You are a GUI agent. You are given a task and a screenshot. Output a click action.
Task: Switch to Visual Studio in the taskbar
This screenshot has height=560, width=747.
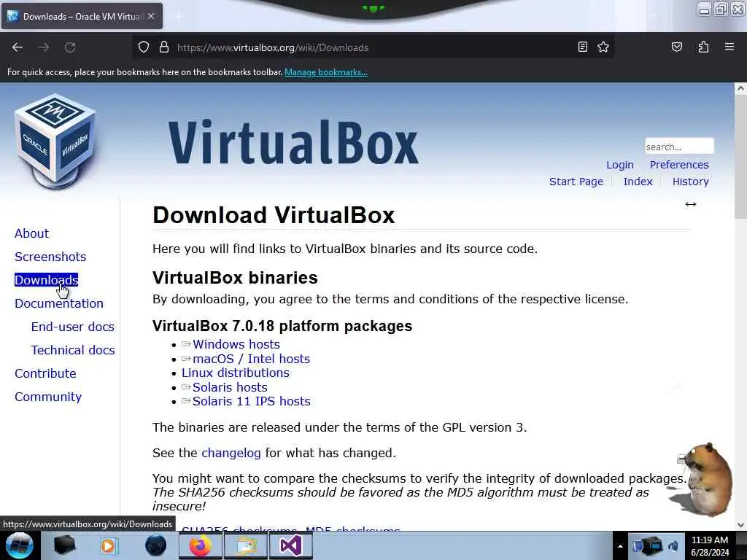coord(291,545)
